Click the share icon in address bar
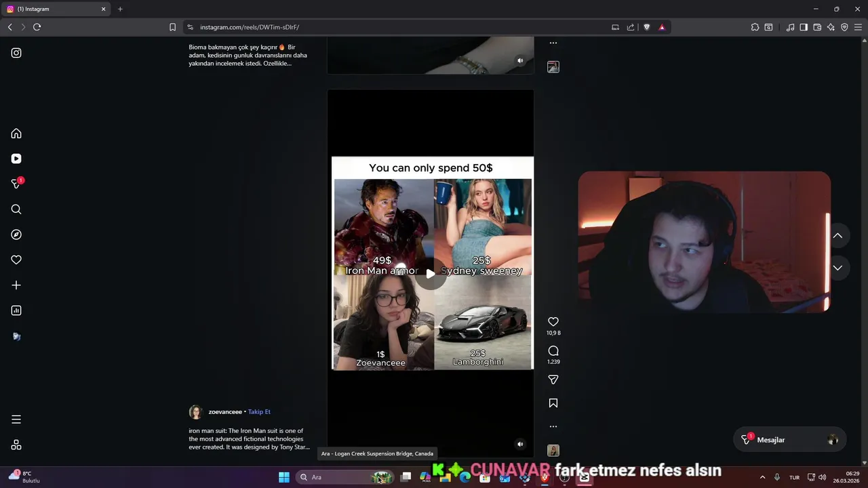Screen dimensions: 868x488 coord(631,27)
